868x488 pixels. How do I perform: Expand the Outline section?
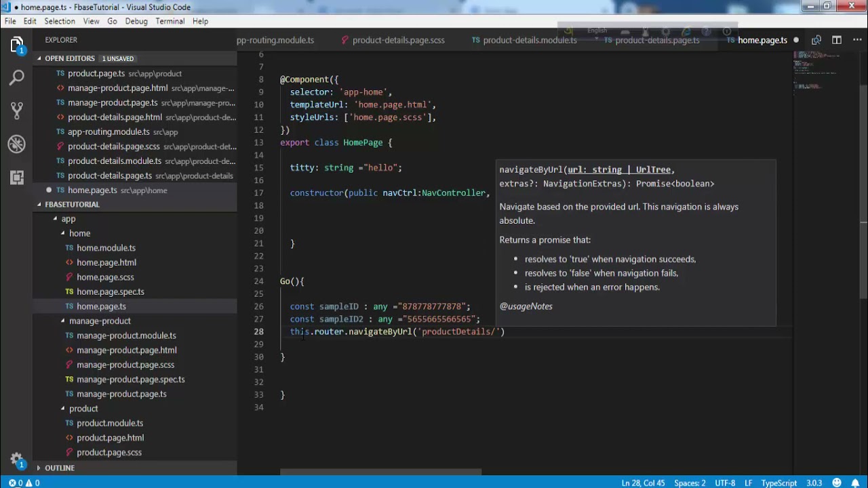coord(60,468)
